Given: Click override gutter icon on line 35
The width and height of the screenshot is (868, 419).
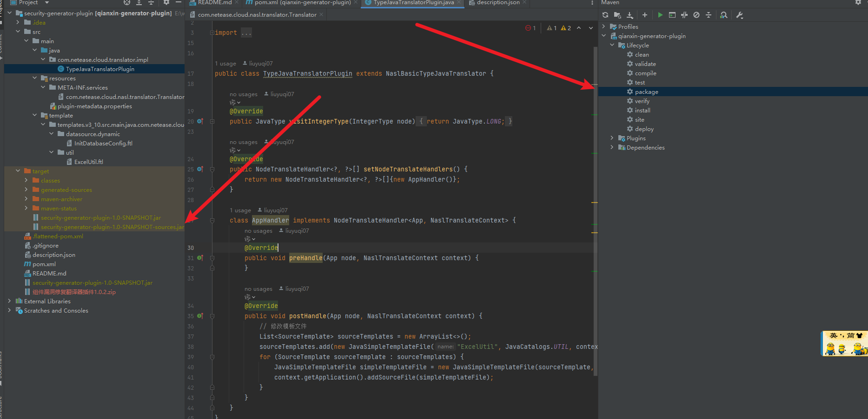Looking at the screenshot, I should (200, 316).
